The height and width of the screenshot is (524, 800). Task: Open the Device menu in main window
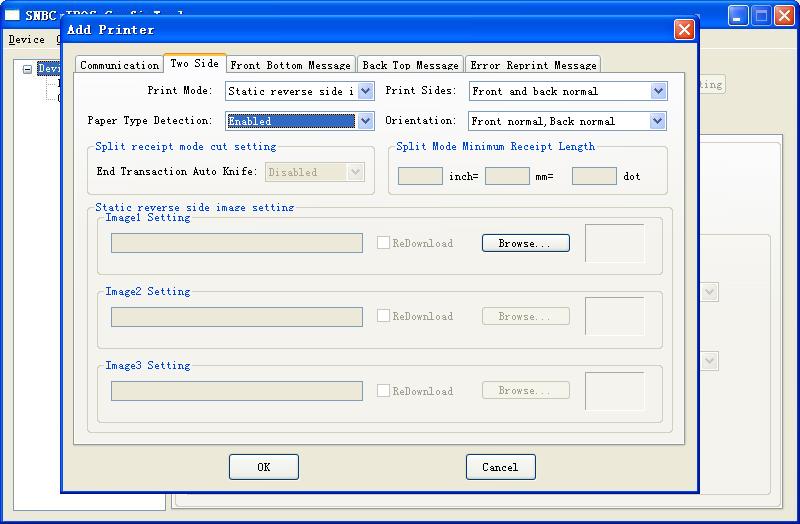click(x=27, y=39)
